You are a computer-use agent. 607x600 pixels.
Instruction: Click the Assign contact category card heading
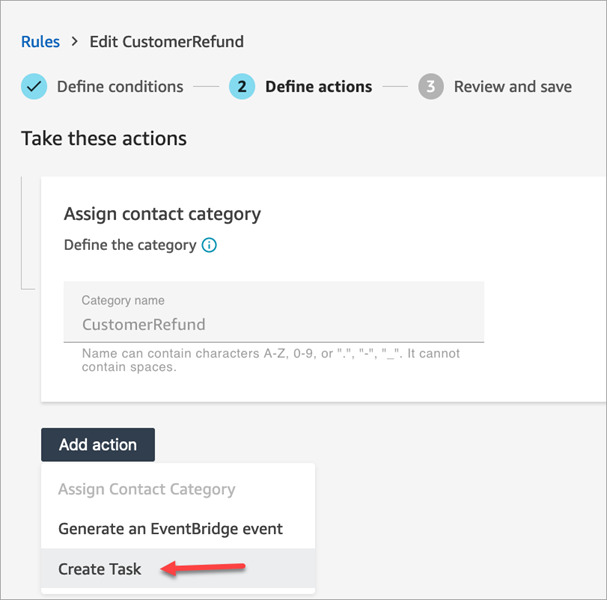(x=162, y=213)
